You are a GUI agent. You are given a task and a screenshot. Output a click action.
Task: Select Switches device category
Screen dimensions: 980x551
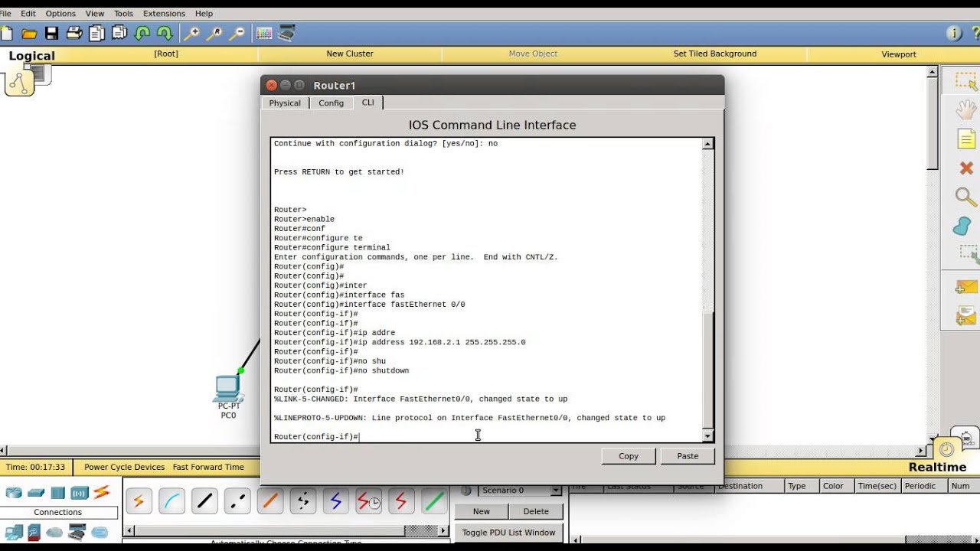click(36, 492)
